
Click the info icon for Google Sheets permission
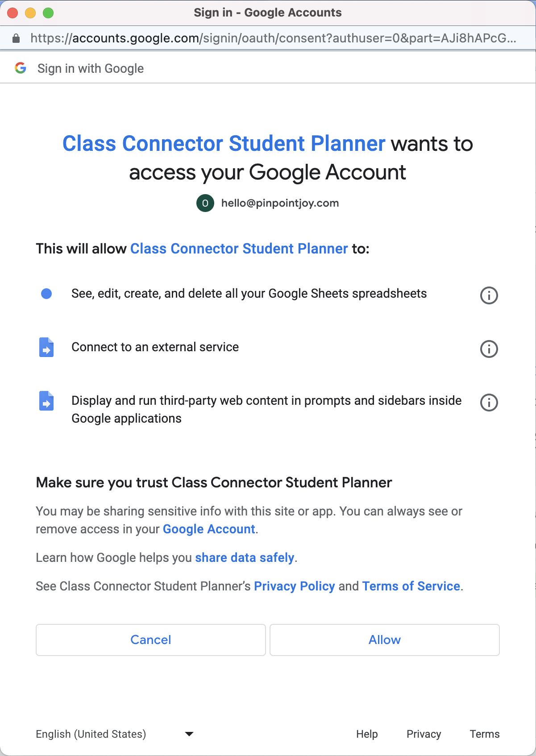tap(489, 295)
